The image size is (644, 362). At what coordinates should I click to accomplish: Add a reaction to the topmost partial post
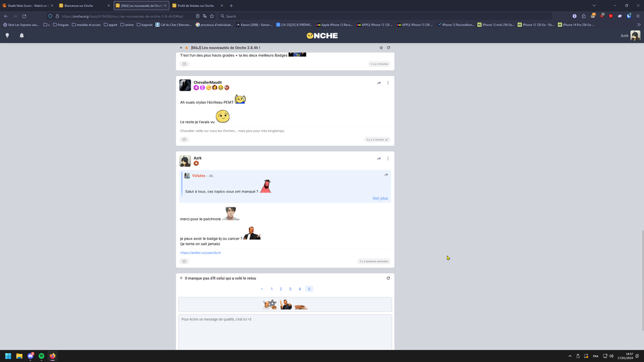(x=184, y=64)
